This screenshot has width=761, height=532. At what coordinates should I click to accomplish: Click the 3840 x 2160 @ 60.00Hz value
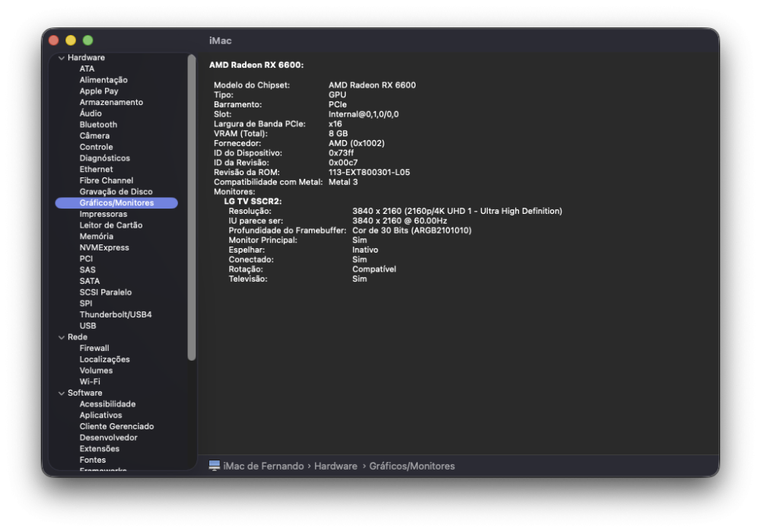coord(400,221)
